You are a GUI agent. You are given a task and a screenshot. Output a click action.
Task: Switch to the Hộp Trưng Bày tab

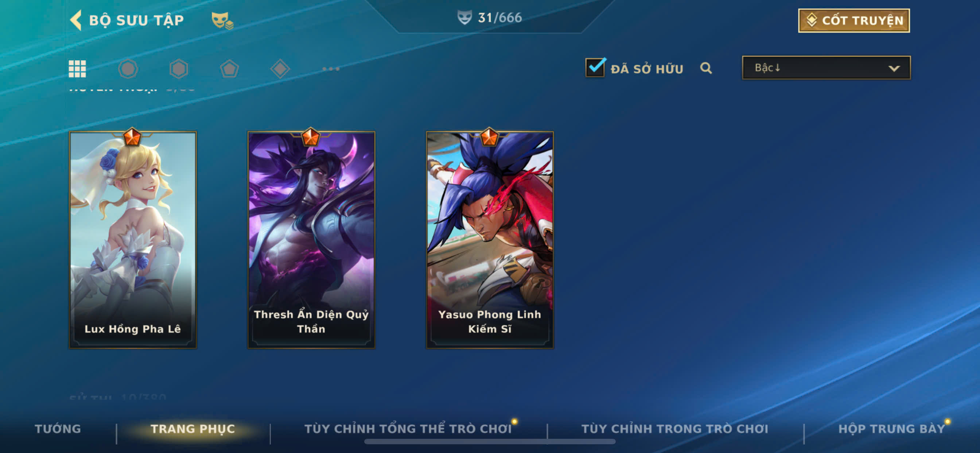tap(892, 429)
